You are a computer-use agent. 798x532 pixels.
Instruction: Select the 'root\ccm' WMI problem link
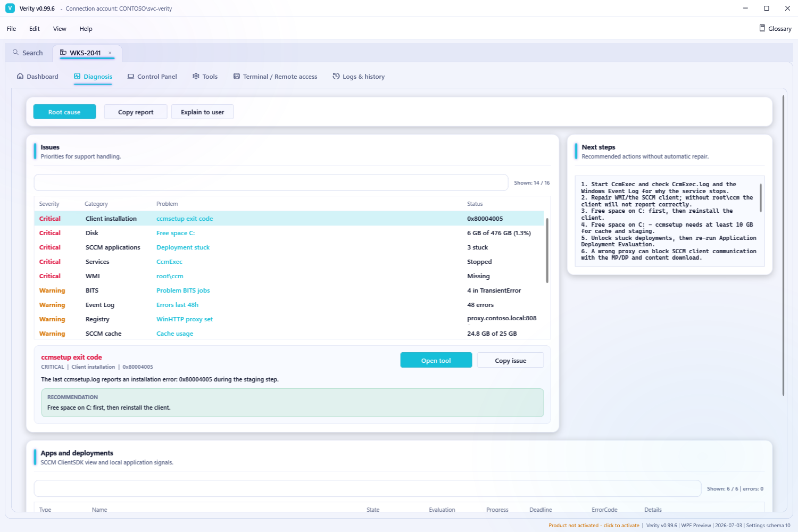click(x=170, y=276)
